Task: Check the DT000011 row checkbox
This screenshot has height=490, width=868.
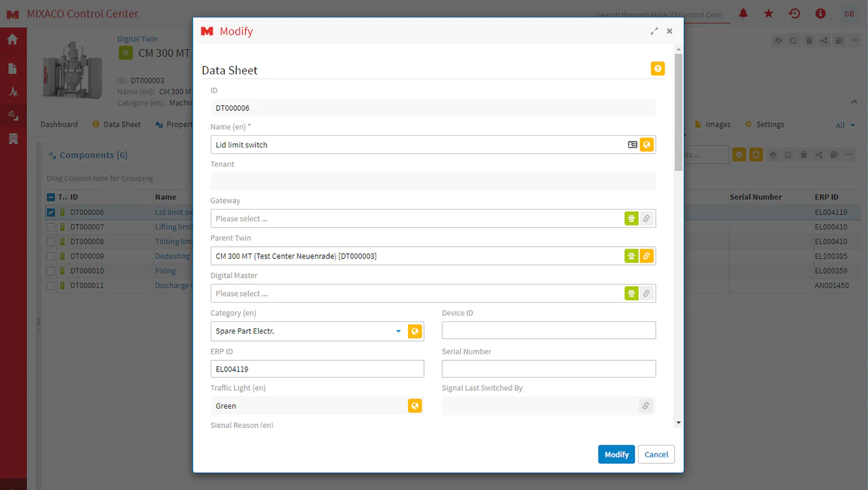Action: tap(51, 286)
